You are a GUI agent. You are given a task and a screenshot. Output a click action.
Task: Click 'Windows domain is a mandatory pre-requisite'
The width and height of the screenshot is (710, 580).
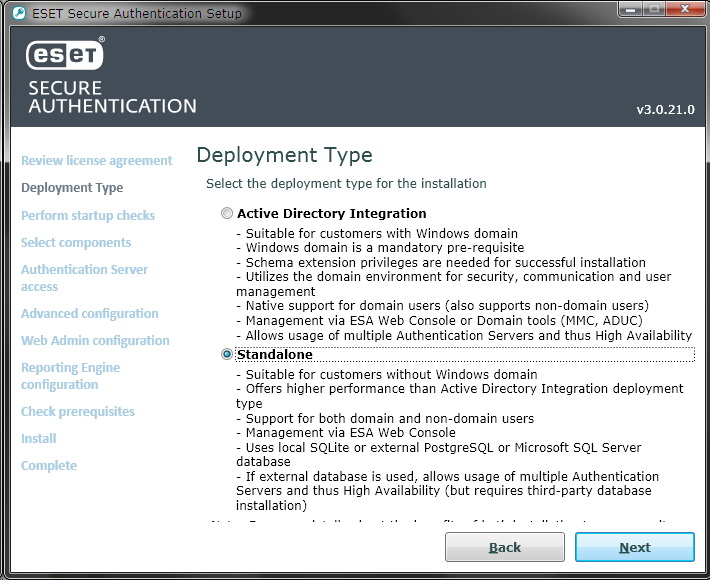pos(380,248)
